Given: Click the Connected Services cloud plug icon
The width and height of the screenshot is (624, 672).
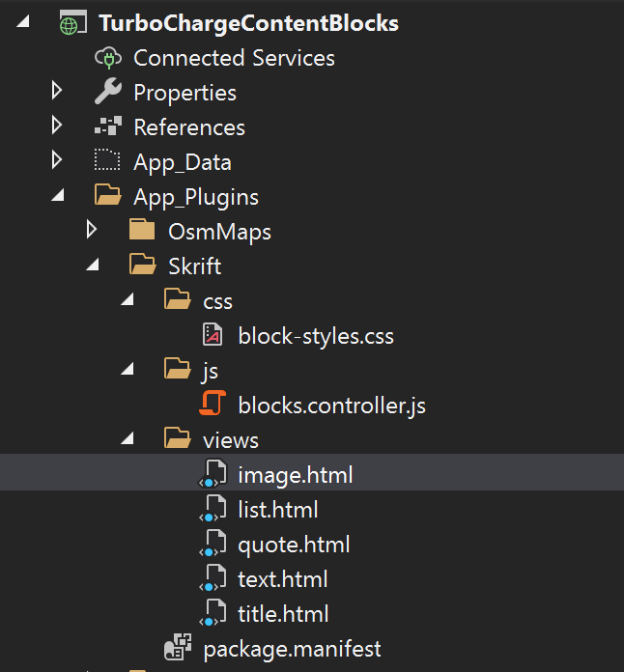Looking at the screenshot, I should (108, 58).
